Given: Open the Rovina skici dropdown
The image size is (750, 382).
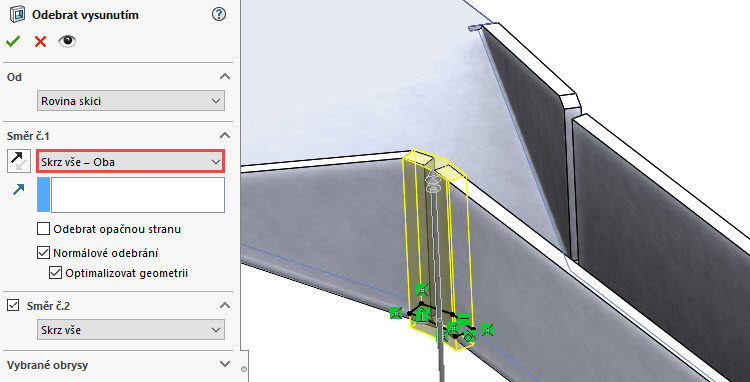Looking at the screenshot, I should click(x=131, y=101).
